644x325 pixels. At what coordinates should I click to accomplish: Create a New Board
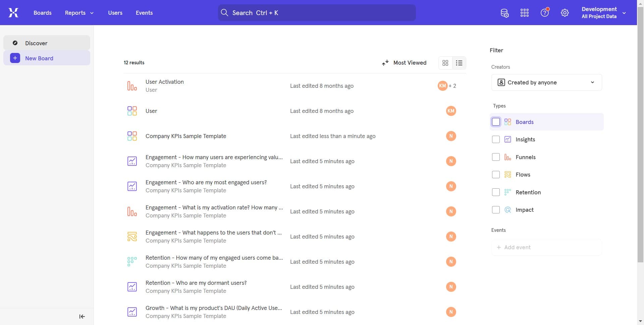[x=40, y=58]
